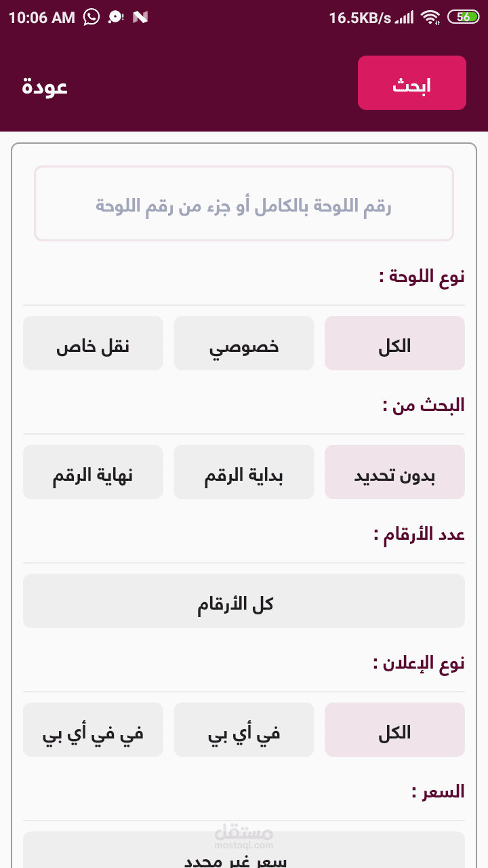This screenshot has width=488, height=868.
Task: Click the plate number input field
Action: click(x=244, y=203)
